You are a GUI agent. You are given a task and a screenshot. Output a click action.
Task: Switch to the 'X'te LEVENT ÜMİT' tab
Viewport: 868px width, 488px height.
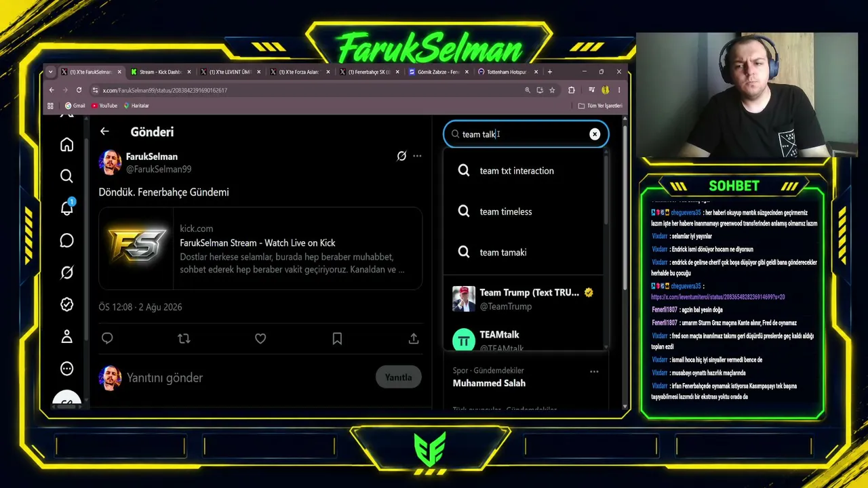coord(231,72)
